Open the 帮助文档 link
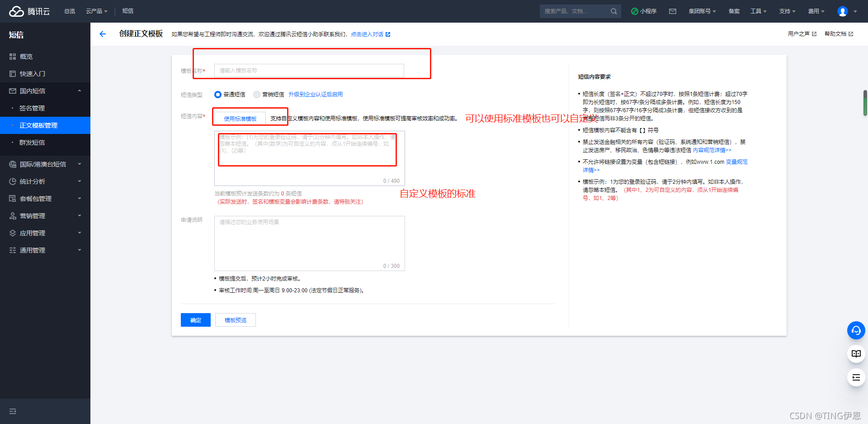The width and height of the screenshot is (868, 424). [x=835, y=34]
